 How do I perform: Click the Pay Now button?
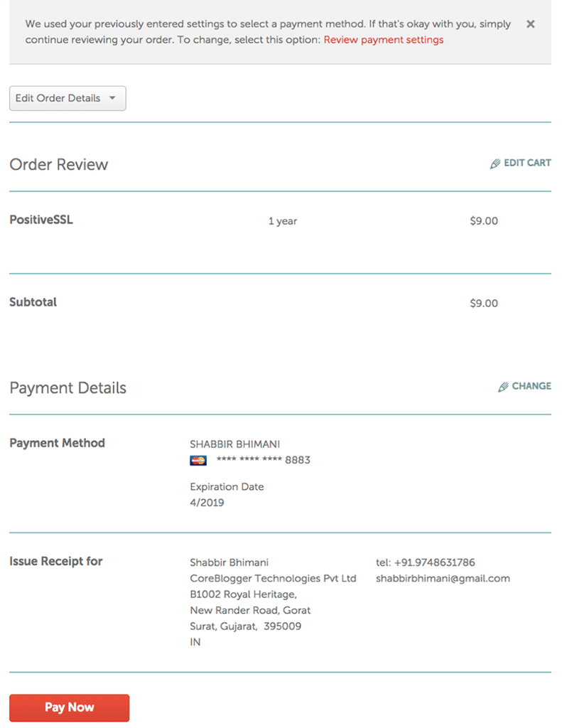pos(69,707)
